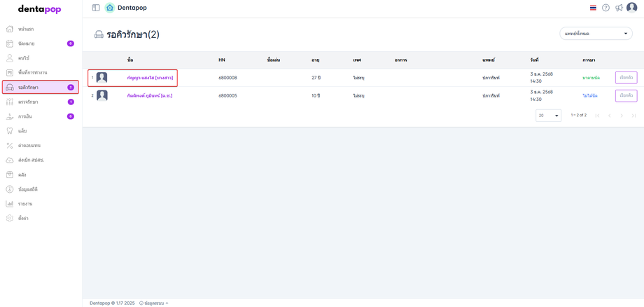Select รอคิวรักษา queue in sidebar
The height and width of the screenshot is (307, 644).
(x=41, y=87)
